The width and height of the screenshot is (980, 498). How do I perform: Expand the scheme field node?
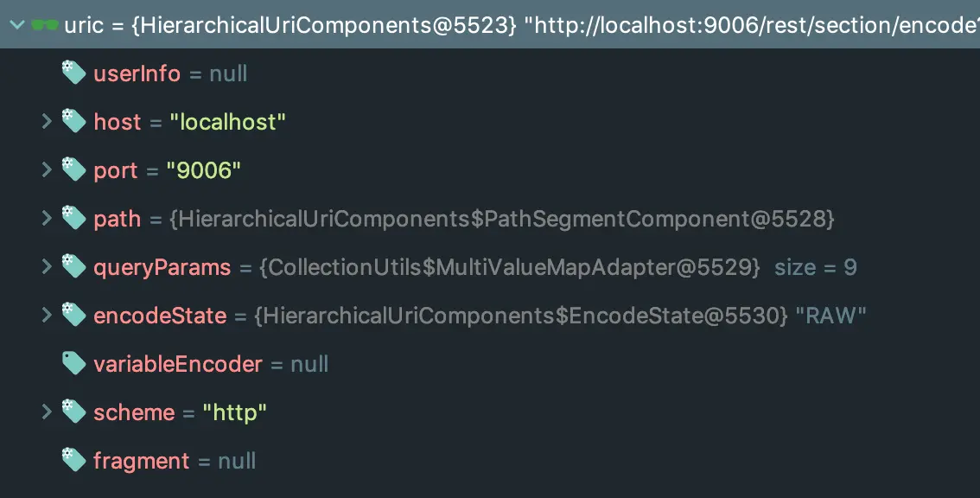click(47, 412)
